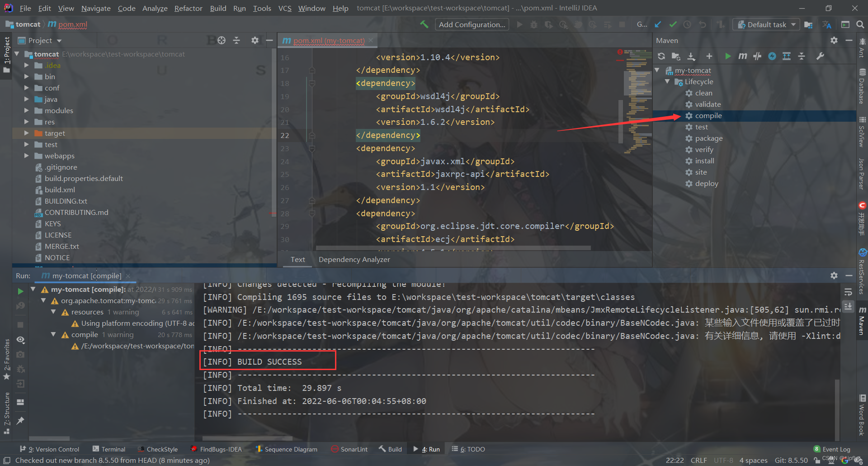This screenshot has width=868, height=466.
Task: Open the Terminal tool window tab
Action: click(x=109, y=449)
